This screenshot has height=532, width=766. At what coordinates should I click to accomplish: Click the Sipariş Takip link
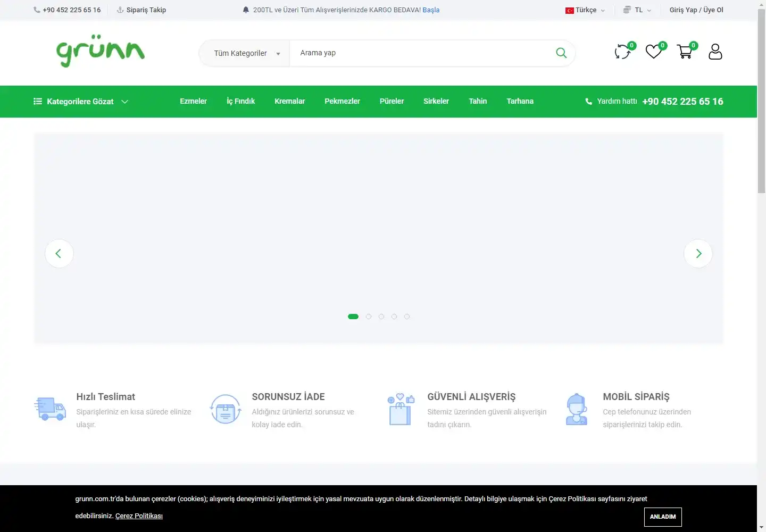click(x=141, y=10)
